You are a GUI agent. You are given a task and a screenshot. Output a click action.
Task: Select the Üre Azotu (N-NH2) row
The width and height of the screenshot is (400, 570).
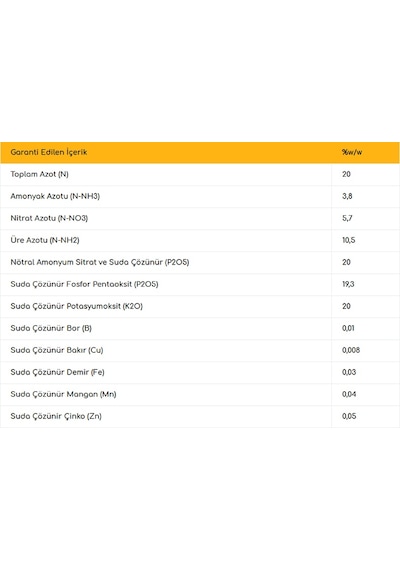point(200,241)
